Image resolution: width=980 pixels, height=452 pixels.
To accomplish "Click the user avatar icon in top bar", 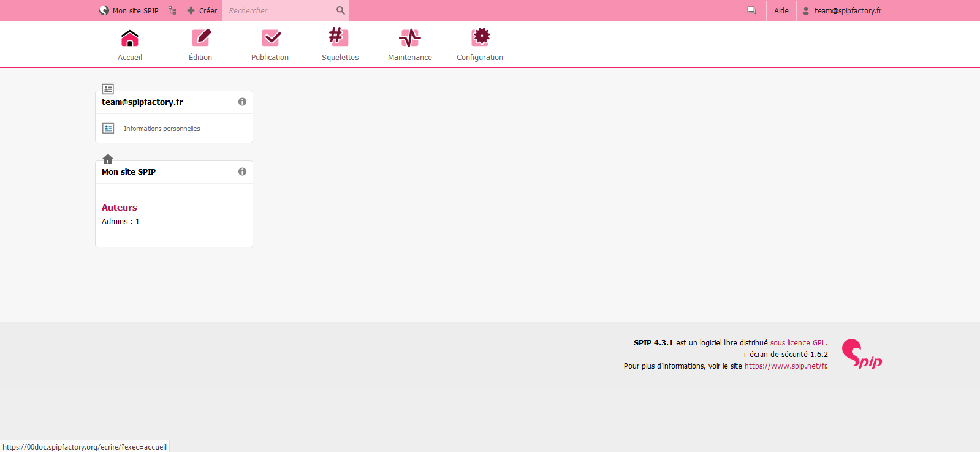I will [806, 10].
